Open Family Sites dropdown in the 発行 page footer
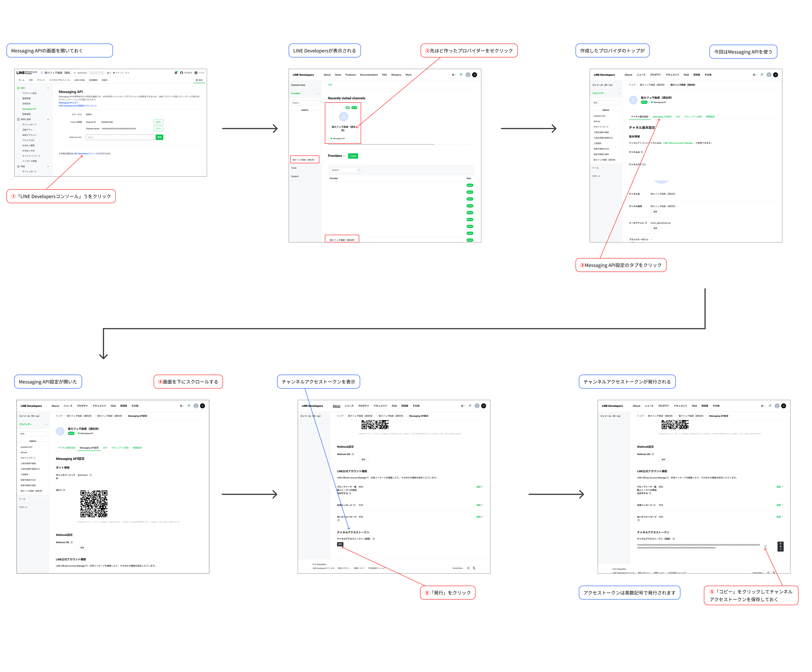 tap(458, 568)
